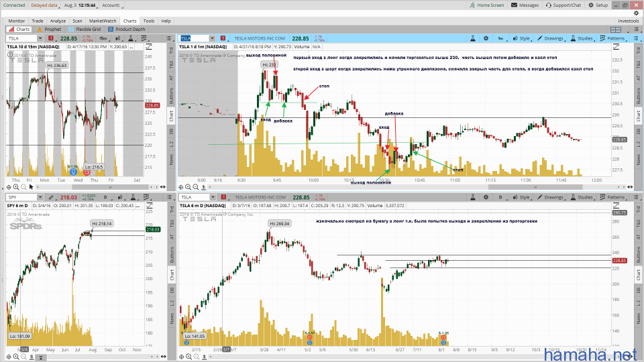Toggle the AT side tab on 15m chart

[x=171, y=78]
